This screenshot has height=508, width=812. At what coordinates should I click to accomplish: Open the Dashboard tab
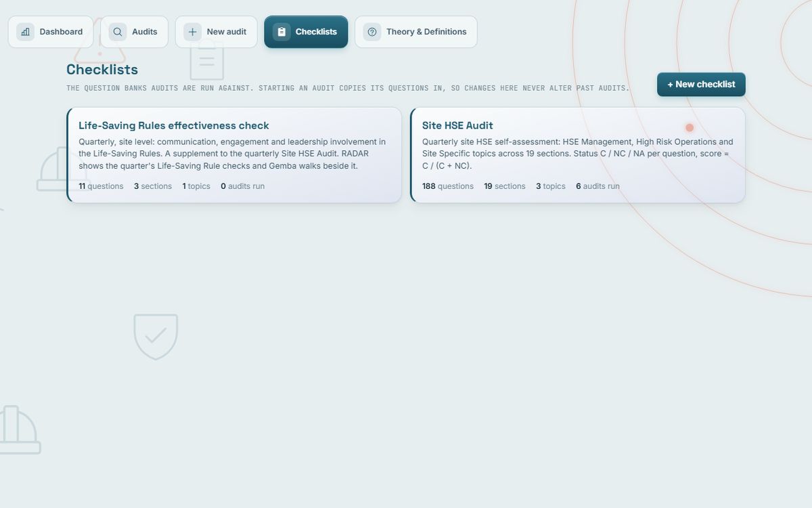[x=51, y=32]
